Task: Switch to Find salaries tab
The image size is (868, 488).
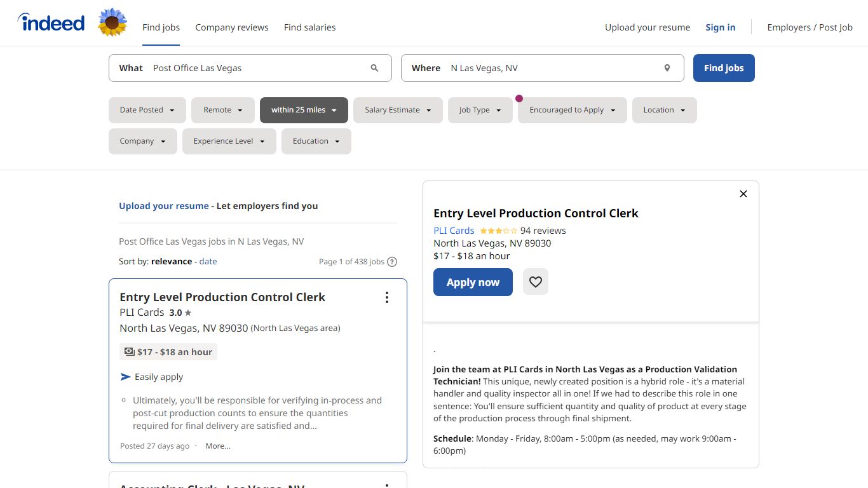Action: tap(310, 27)
